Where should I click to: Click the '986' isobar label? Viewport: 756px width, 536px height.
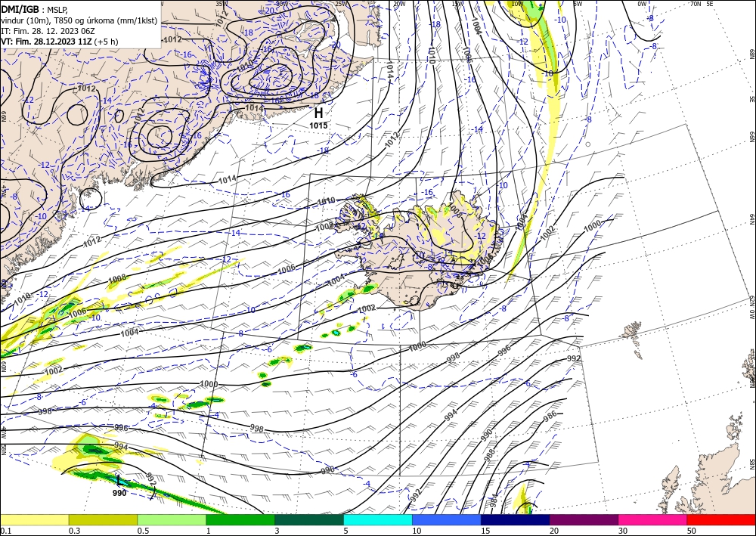[550, 414]
